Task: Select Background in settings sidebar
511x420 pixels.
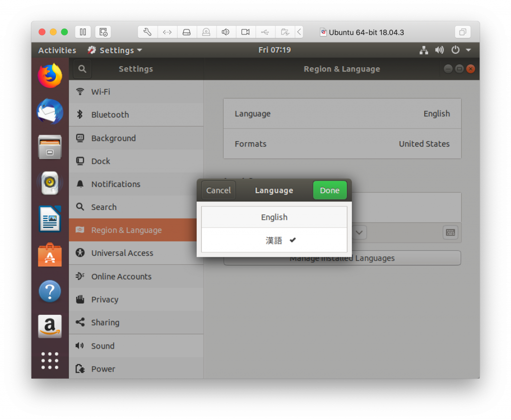Action: click(x=136, y=138)
